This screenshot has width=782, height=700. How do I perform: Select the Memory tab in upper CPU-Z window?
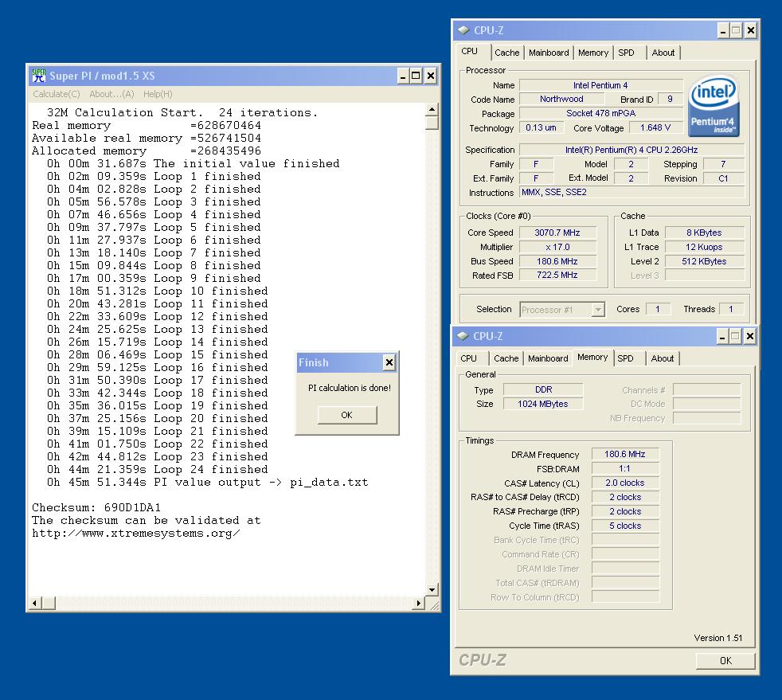(x=593, y=53)
